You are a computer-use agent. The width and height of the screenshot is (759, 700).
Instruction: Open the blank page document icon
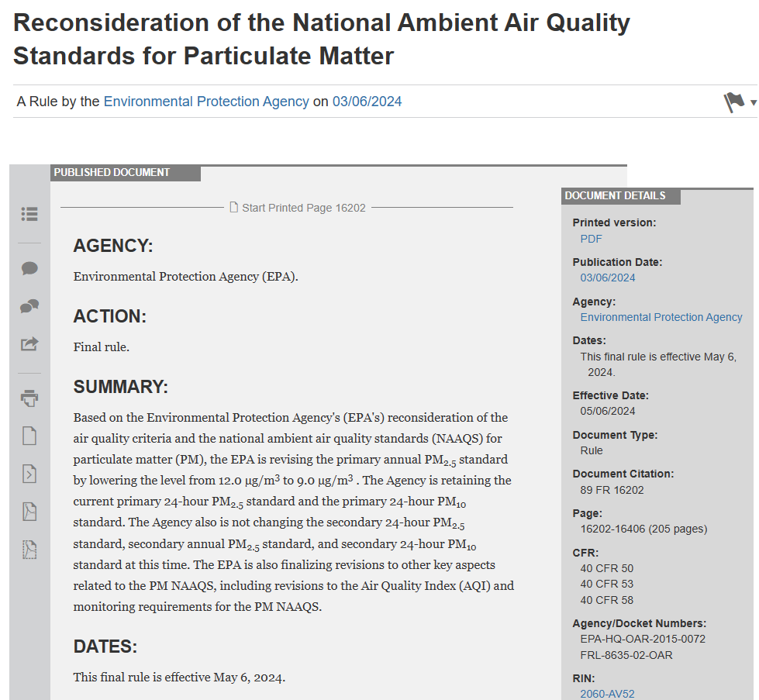coord(29,436)
